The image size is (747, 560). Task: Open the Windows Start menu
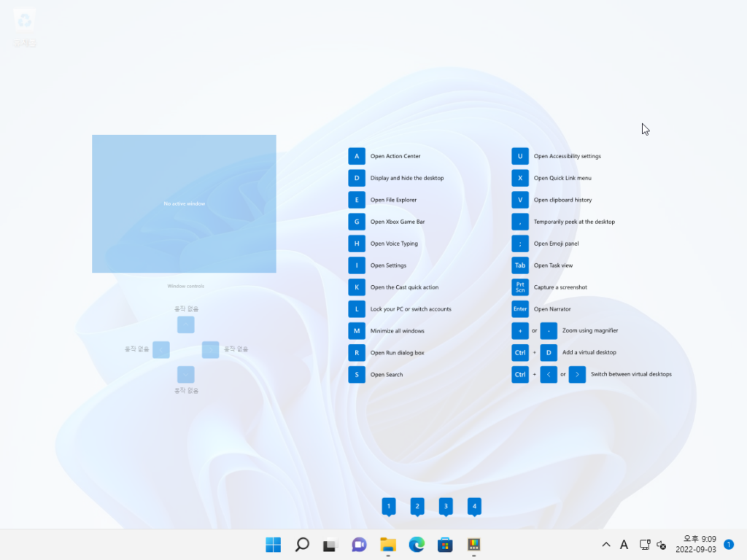274,544
